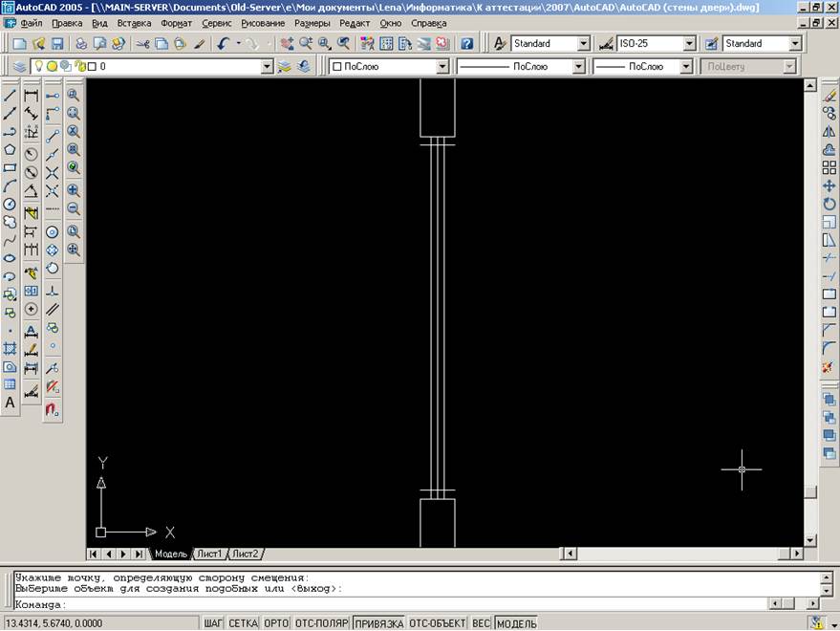Image resolution: width=840 pixels, height=631 pixels.
Task: Enable СЕТКА grid display
Action: pos(244,623)
